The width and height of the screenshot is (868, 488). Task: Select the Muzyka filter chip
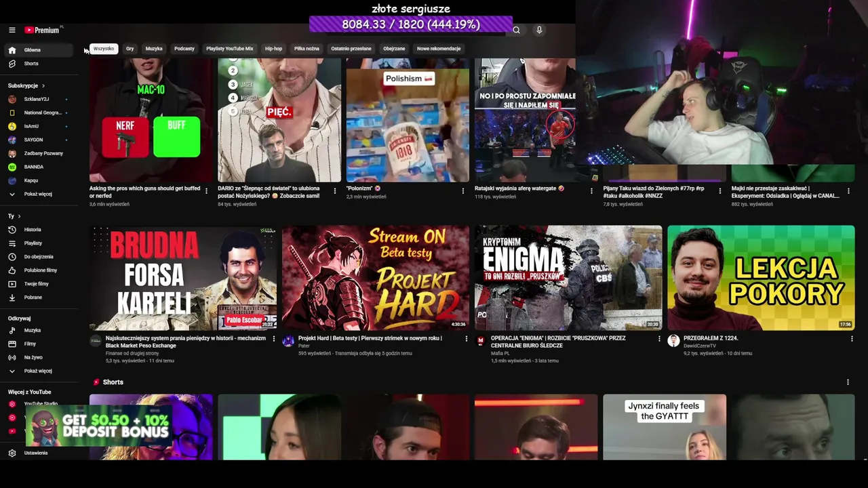(x=154, y=49)
